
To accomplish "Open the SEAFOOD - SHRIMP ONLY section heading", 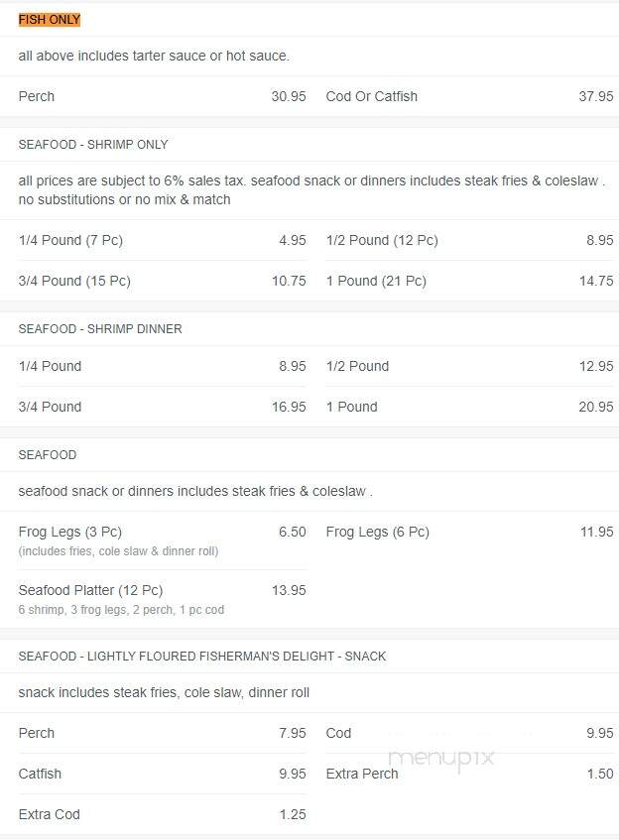I will click(93, 145).
